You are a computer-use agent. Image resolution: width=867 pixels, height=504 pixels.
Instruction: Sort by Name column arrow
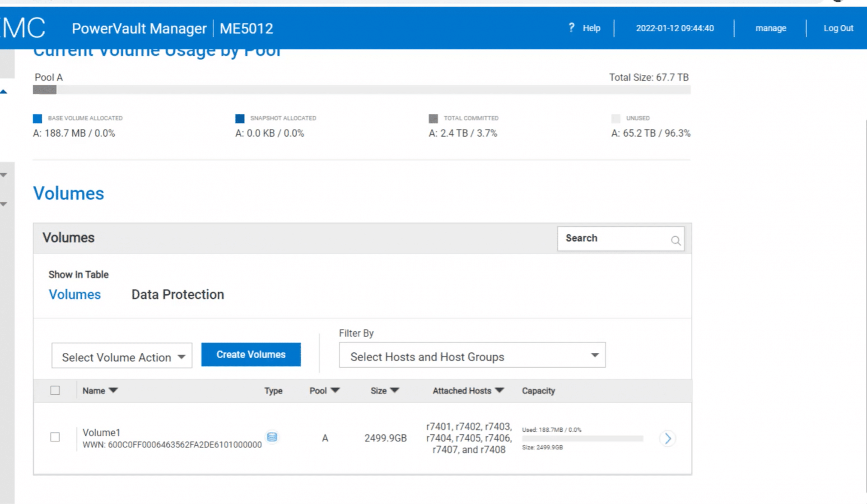(x=113, y=390)
